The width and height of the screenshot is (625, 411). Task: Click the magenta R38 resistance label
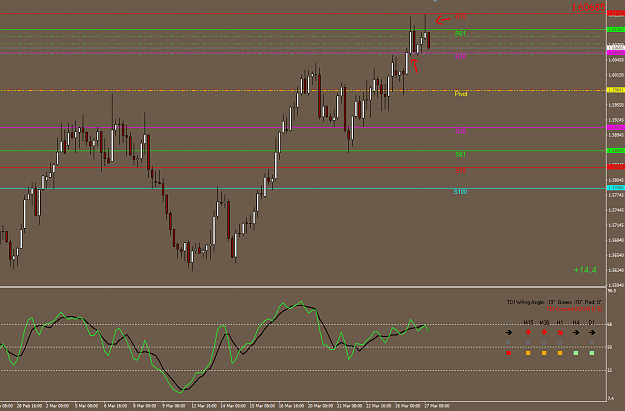pos(460,57)
